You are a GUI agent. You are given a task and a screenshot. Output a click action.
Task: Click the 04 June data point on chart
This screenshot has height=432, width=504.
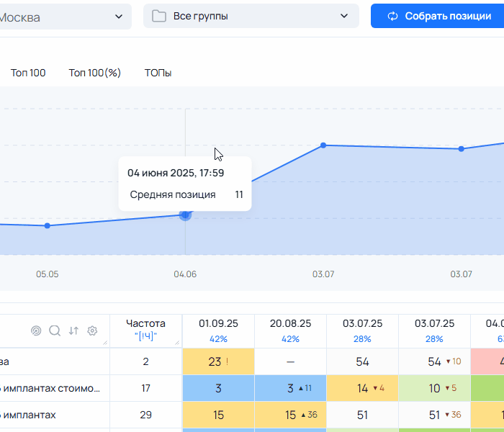click(x=185, y=215)
